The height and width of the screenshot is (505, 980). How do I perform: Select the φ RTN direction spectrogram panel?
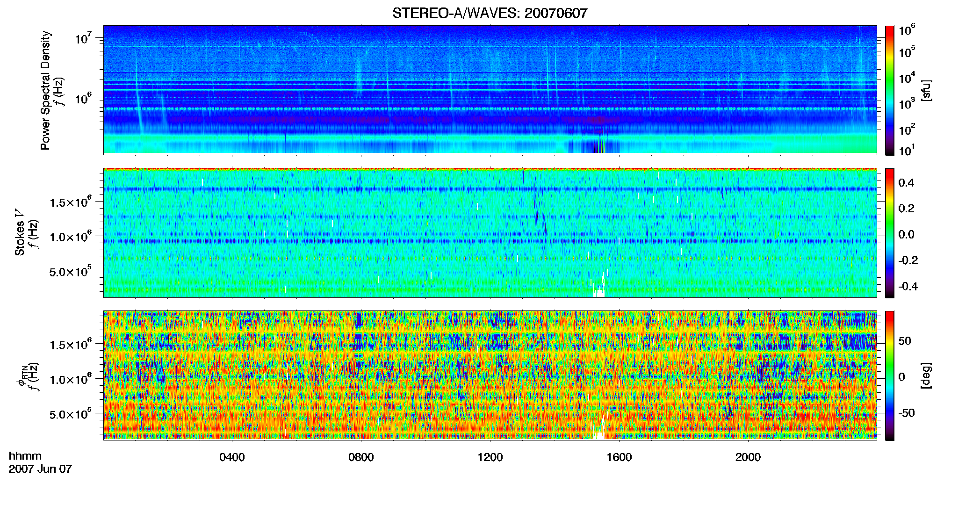(490, 375)
